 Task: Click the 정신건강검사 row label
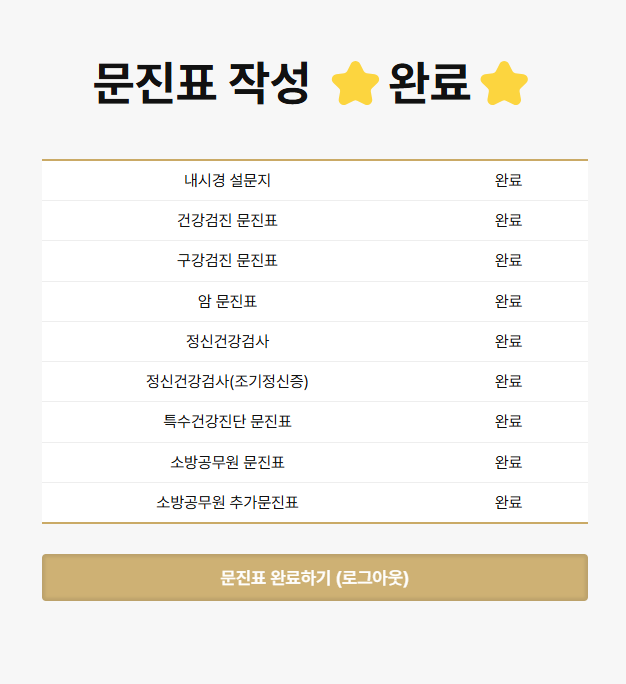point(227,341)
